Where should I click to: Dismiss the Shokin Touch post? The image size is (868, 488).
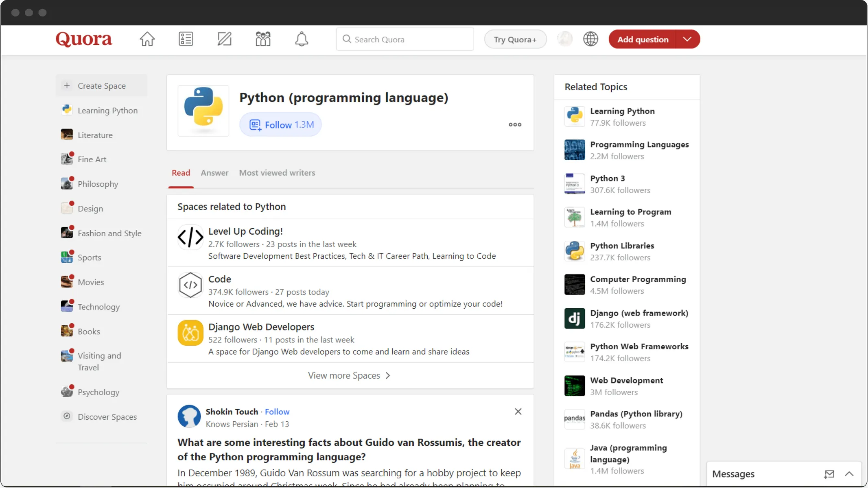click(x=518, y=412)
